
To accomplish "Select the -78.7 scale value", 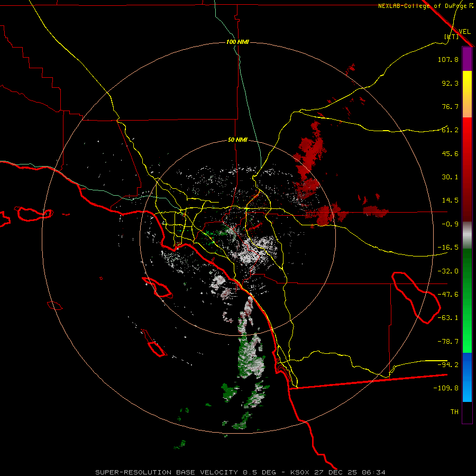I will [x=448, y=342].
